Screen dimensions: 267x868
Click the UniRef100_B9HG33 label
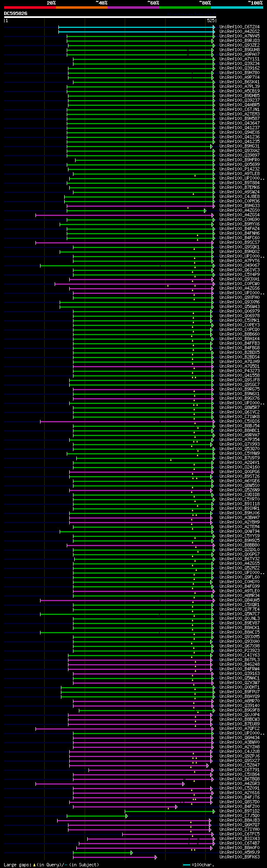point(239,206)
